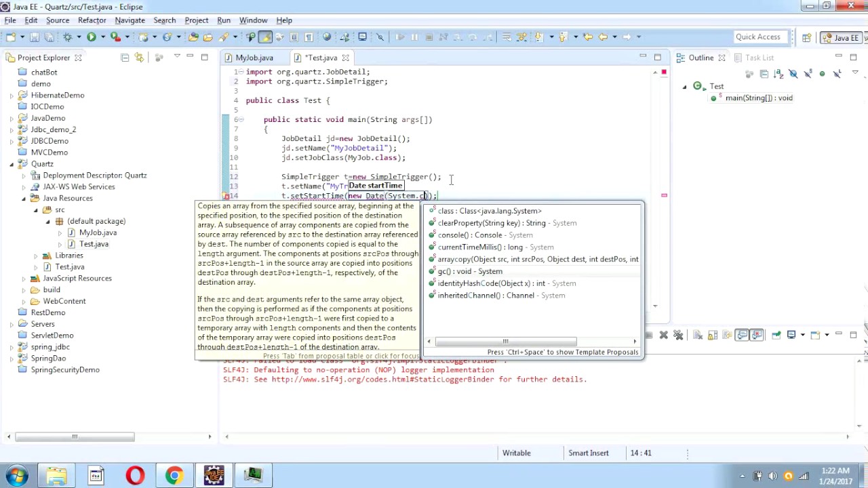
Task: Toggle Hide Non-Public Members in Outline
Action: tap(822, 74)
